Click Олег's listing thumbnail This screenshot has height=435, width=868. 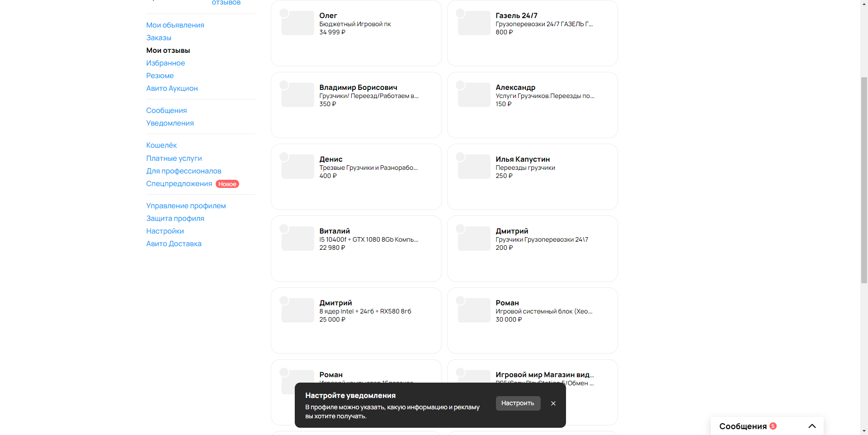pos(297,23)
